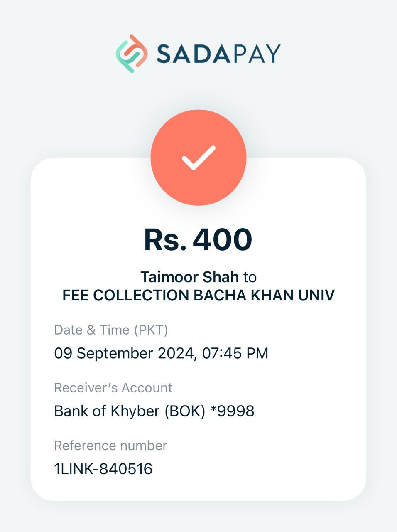Image resolution: width=397 pixels, height=532 pixels.
Task: Select reference number 1LINK-840516
Action: (103, 469)
